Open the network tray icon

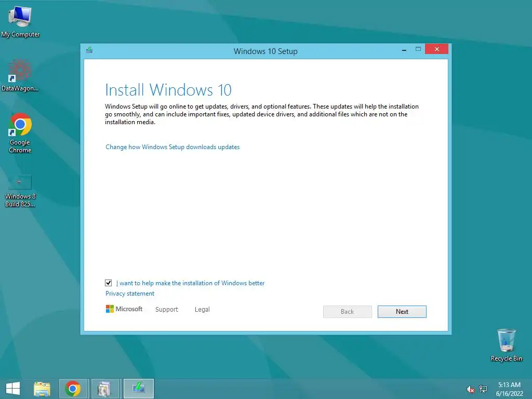coord(483,389)
